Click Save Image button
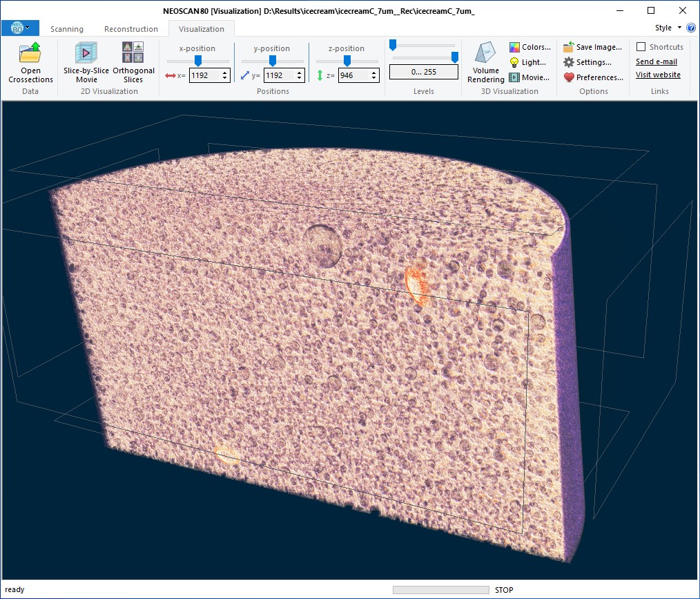Screen dimensions: 700x599 pos(592,47)
